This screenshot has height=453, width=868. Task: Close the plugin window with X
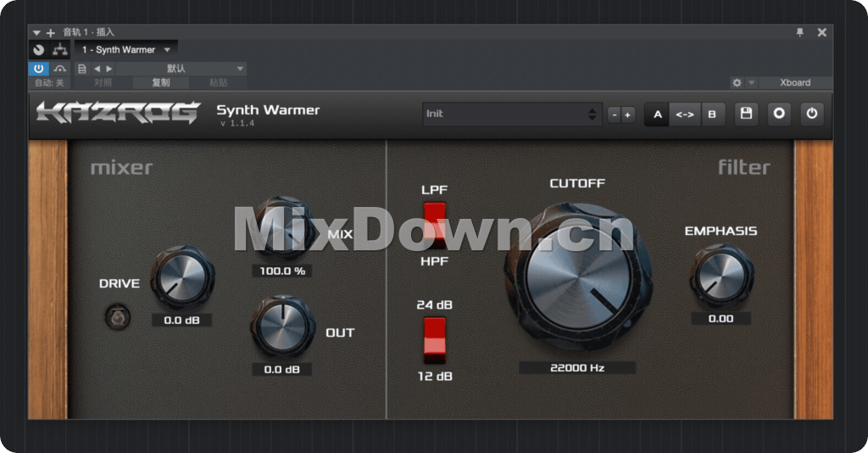[822, 33]
